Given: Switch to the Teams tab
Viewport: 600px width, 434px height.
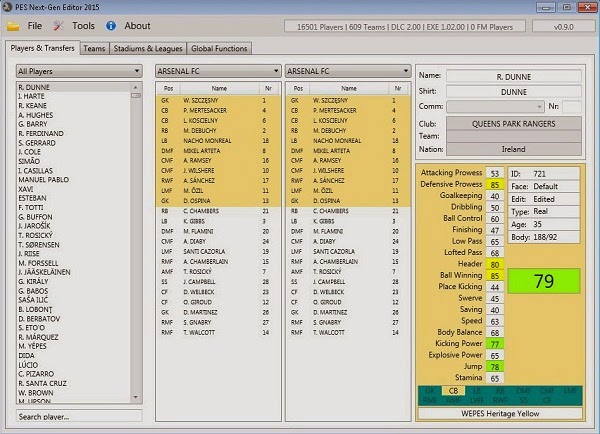Looking at the screenshot, I should coord(94,49).
